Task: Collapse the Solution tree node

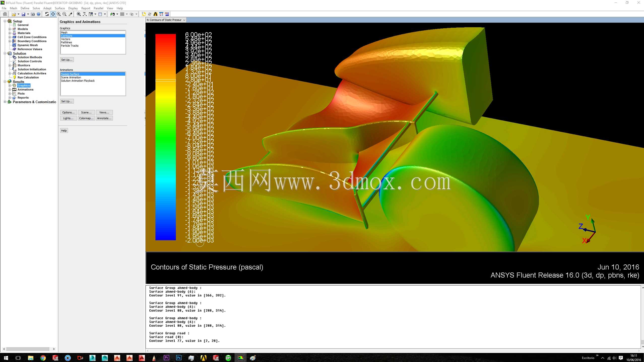Action: [5, 53]
